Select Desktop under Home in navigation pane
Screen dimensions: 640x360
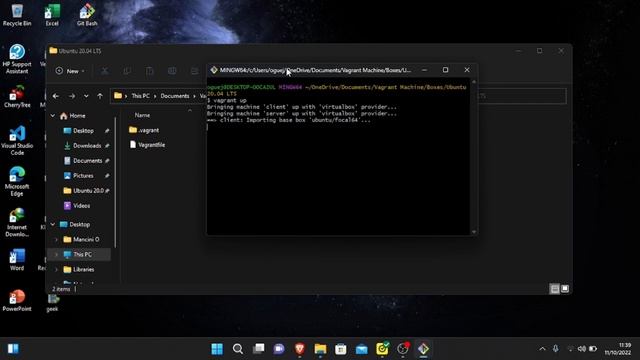coord(83,131)
